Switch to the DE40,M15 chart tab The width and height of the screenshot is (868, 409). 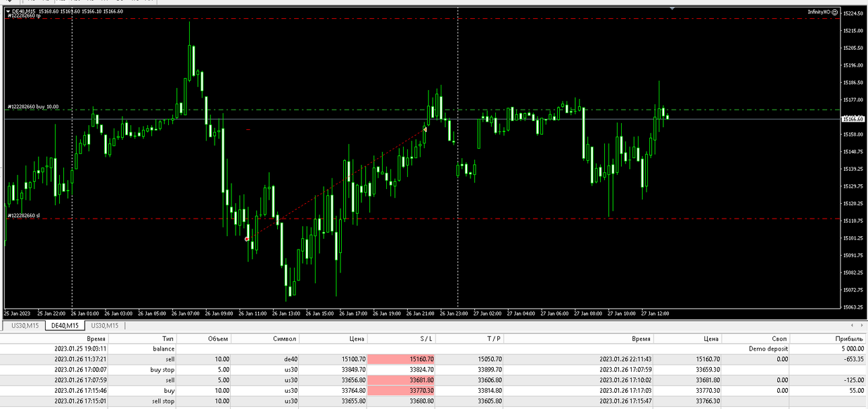point(65,326)
